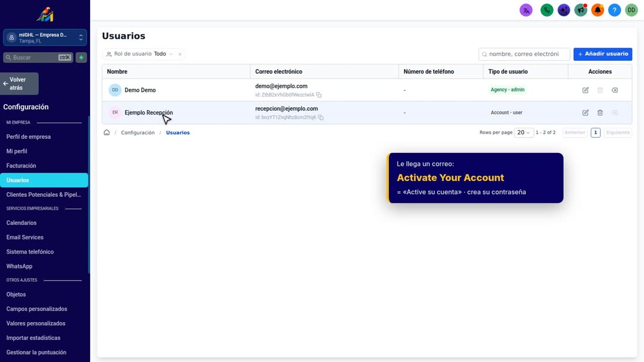Click the Usuarios breadcrumb link

click(178, 133)
